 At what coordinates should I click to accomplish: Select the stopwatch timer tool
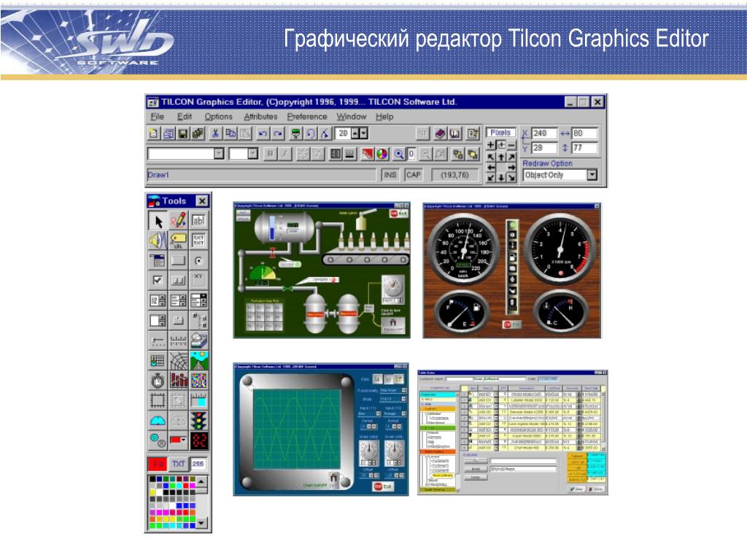(158, 381)
